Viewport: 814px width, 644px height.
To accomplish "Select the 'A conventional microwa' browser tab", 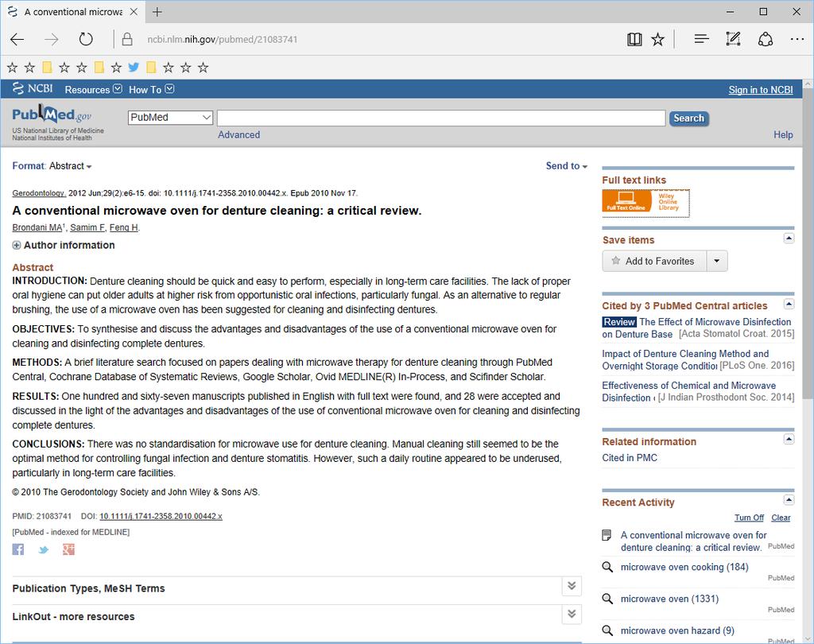I will point(72,11).
